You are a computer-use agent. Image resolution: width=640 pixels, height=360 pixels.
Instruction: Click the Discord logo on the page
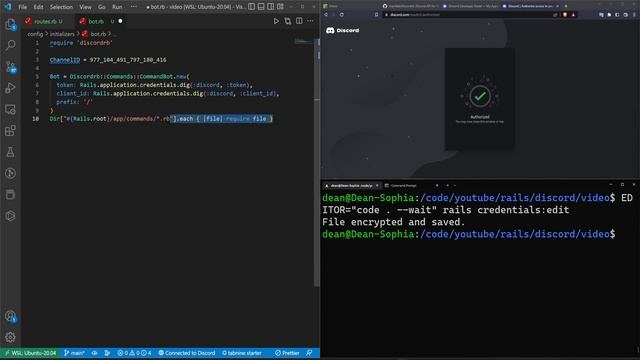point(342,30)
